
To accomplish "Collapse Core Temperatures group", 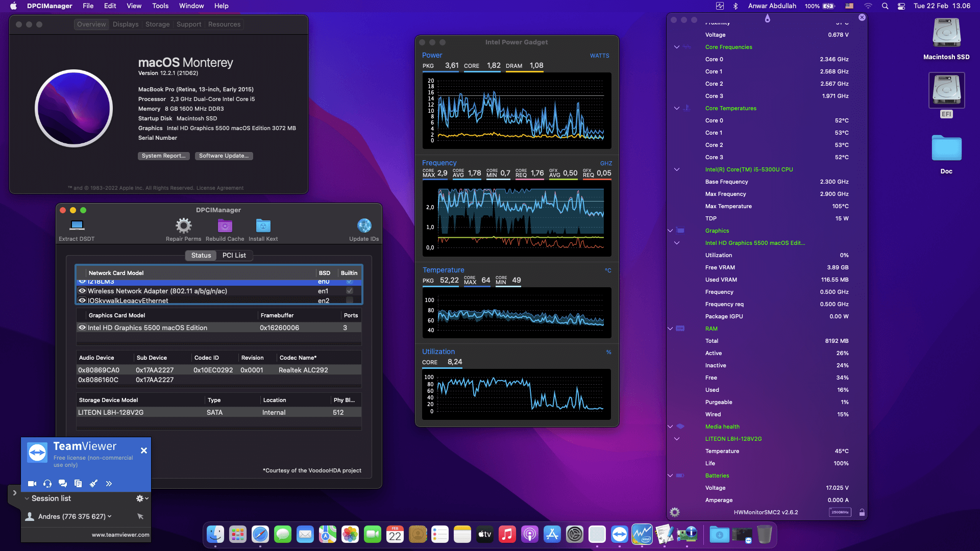I will (x=677, y=108).
